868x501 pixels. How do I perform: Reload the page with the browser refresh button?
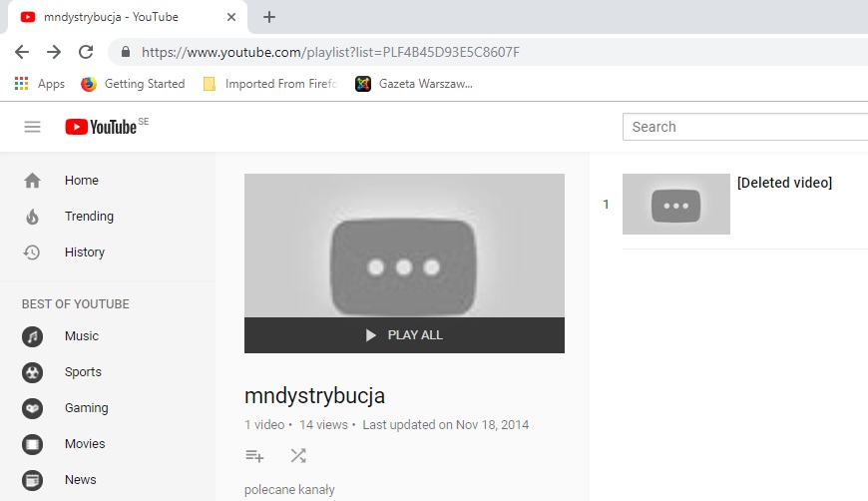(x=86, y=52)
